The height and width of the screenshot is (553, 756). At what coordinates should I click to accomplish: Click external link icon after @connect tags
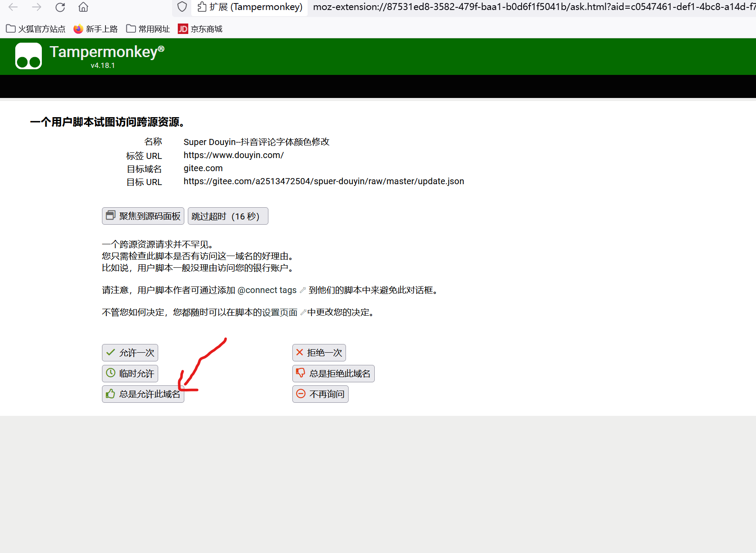point(303,290)
